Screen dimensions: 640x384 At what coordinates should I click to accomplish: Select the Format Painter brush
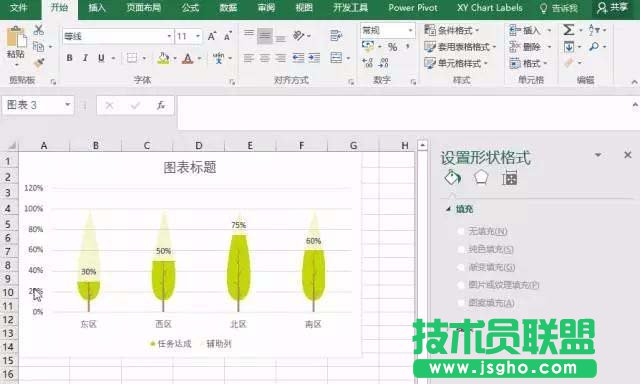tap(38, 63)
